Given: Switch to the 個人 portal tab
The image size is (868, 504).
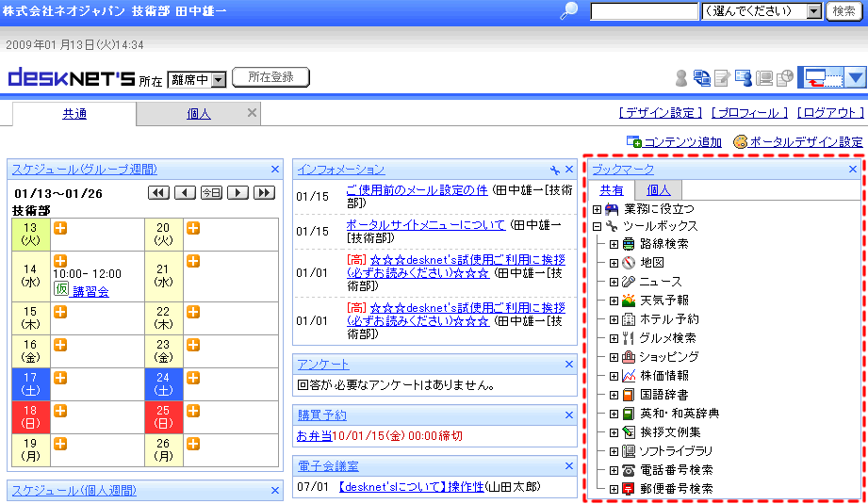Looking at the screenshot, I should point(198,114).
